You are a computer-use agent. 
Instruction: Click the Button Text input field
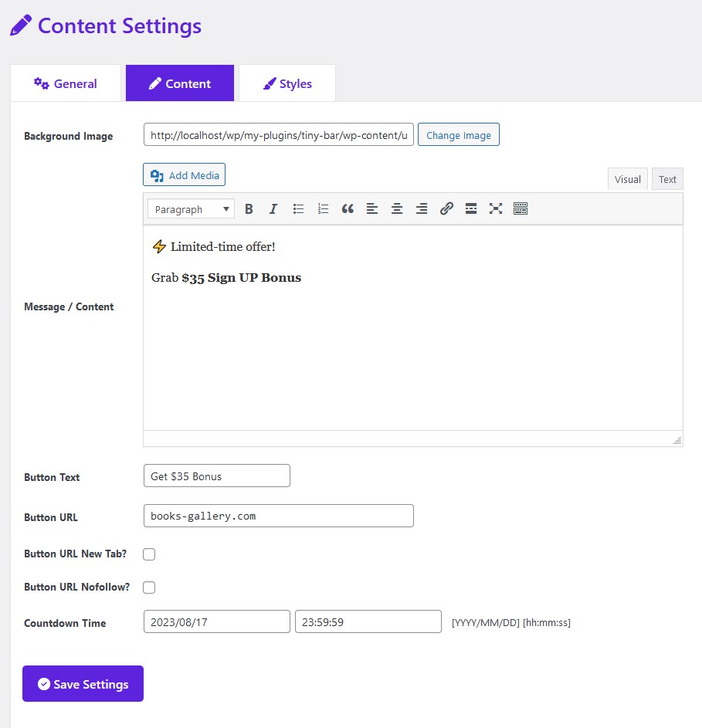click(217, 476)
